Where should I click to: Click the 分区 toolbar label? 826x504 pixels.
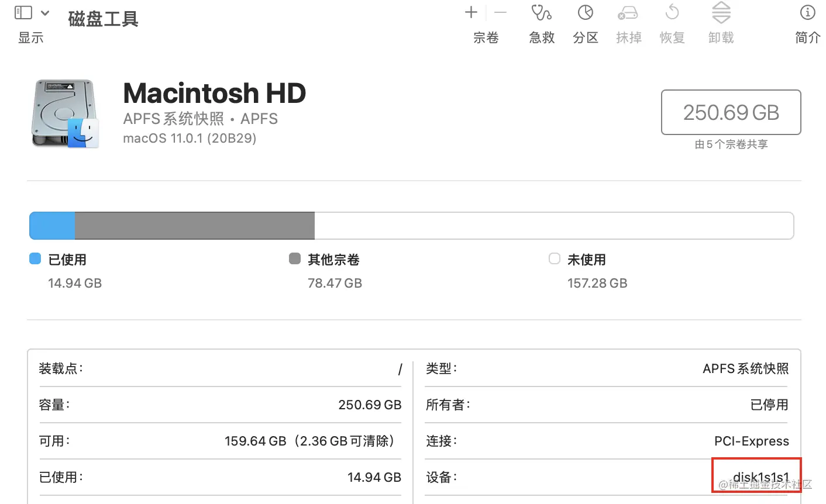(x=586, y=38)
